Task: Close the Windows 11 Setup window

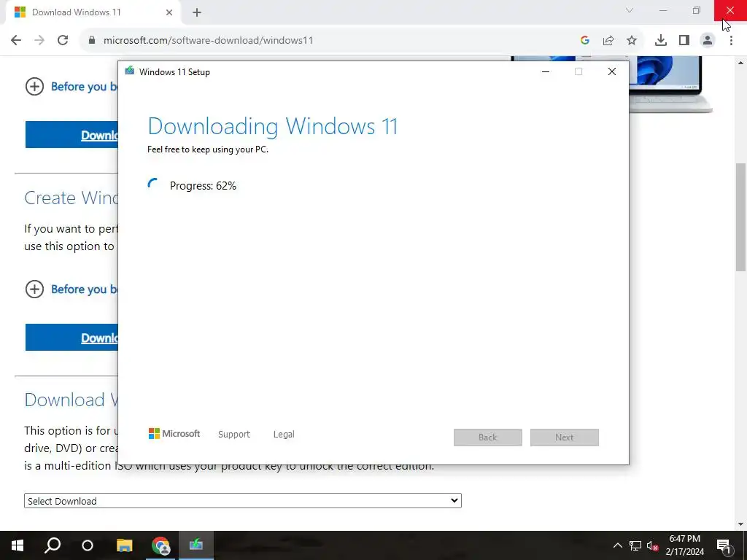Action: coord(612,72)
